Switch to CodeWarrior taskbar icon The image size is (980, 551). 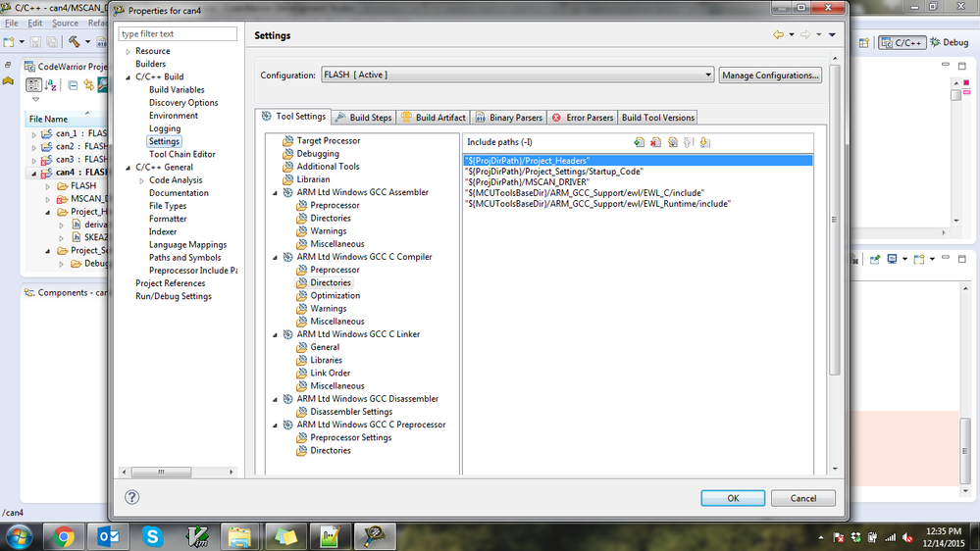tap(375, 536)
